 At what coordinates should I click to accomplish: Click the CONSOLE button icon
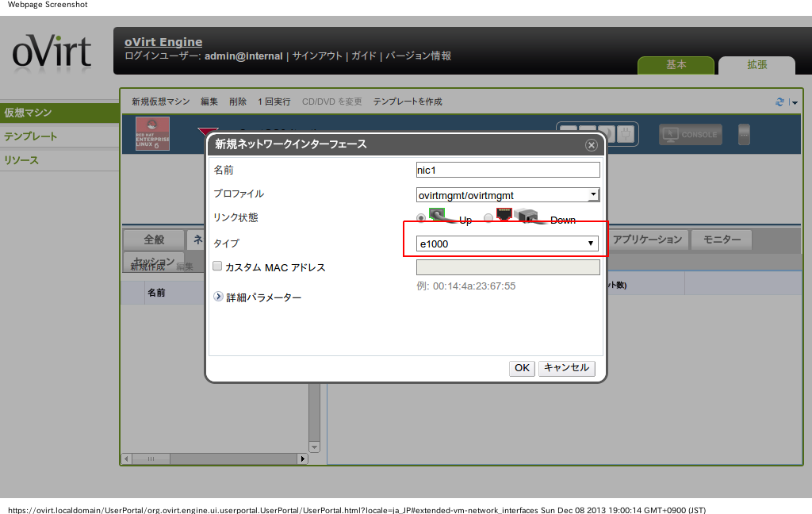[x=689, y=135]
